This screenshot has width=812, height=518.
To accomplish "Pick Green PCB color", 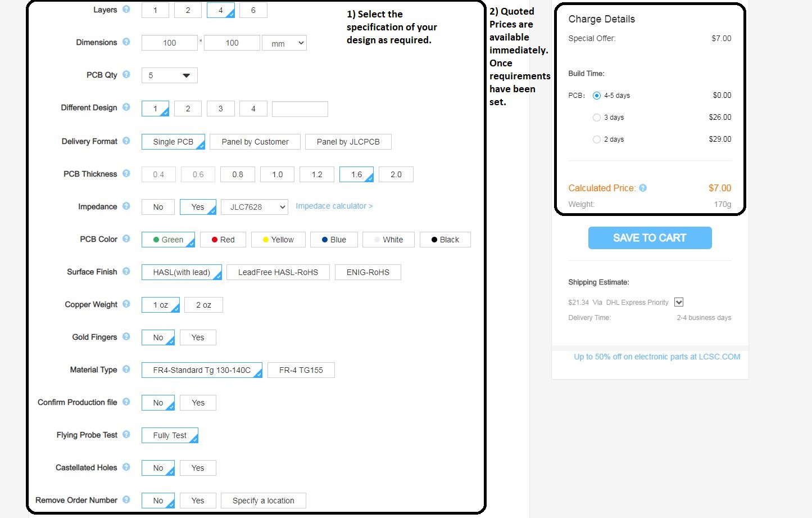I will point(168,240).
